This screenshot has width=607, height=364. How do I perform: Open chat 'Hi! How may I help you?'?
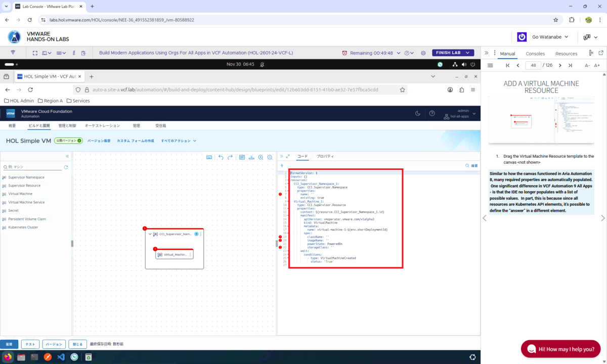(560, 349)
